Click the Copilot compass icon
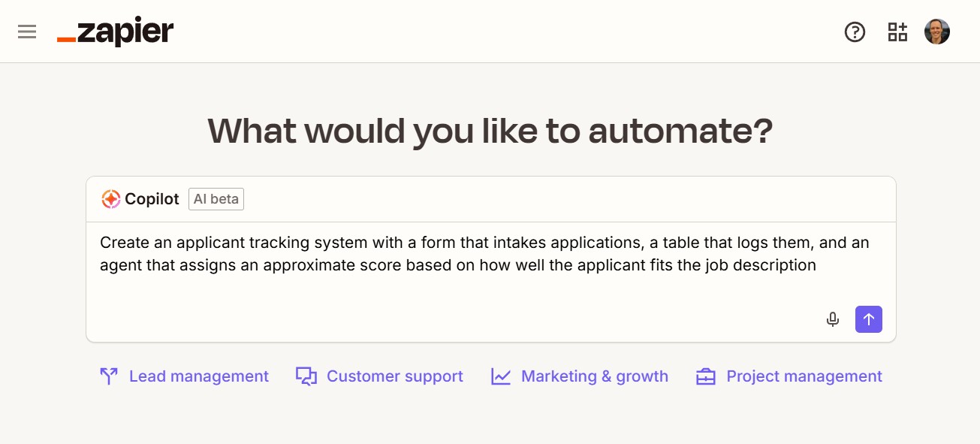The height and width of the screenshot is (444, 980). (110, 198)
